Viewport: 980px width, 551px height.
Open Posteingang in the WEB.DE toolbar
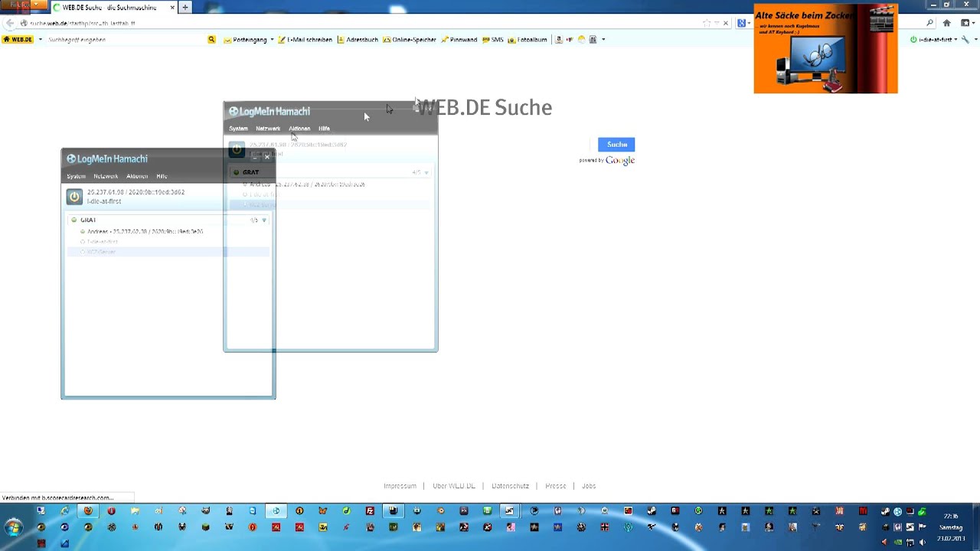pos(245,40)
